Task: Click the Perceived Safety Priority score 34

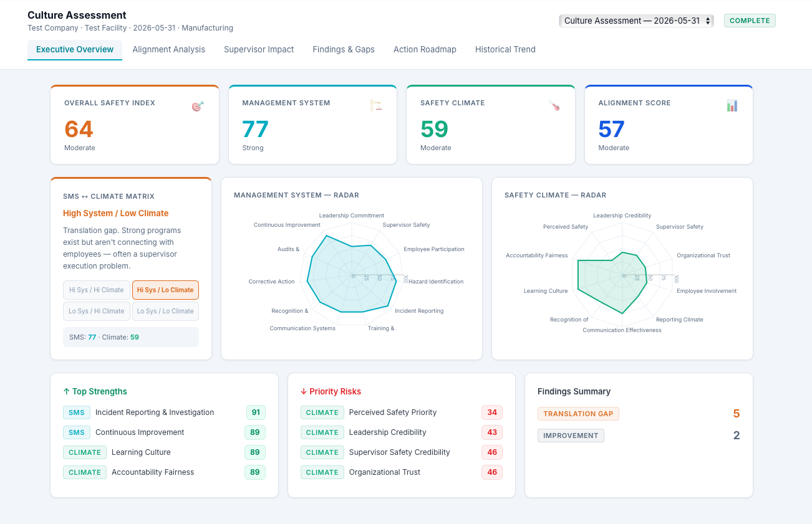Action: click(x=492, y=412)
